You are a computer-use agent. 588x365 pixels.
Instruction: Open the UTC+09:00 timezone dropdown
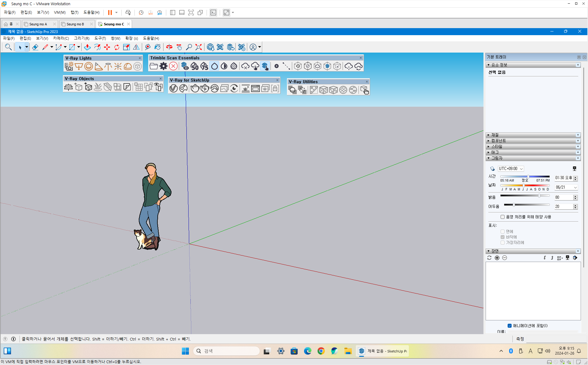pos(511,169)
